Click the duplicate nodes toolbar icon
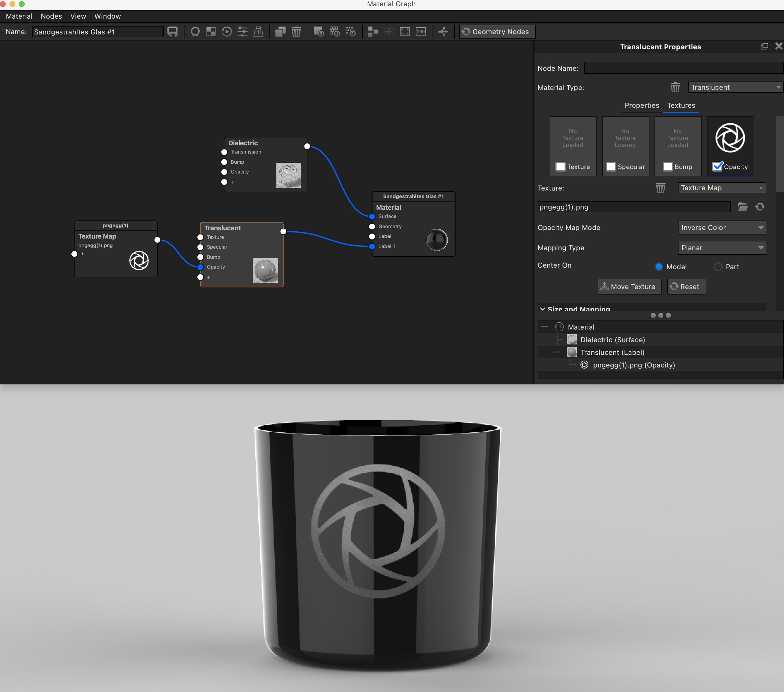 click(280, 32)
